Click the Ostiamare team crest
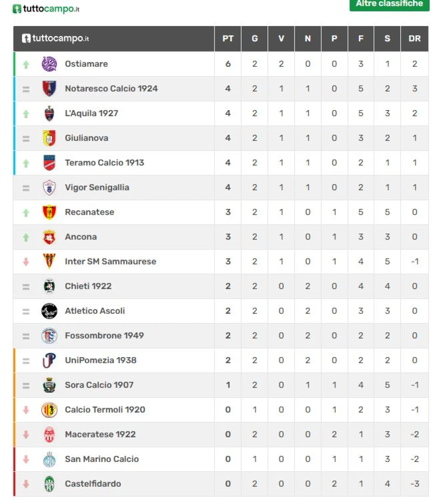Image resolution: width=439 pixels, height=504 pixels. click(49, 64)
